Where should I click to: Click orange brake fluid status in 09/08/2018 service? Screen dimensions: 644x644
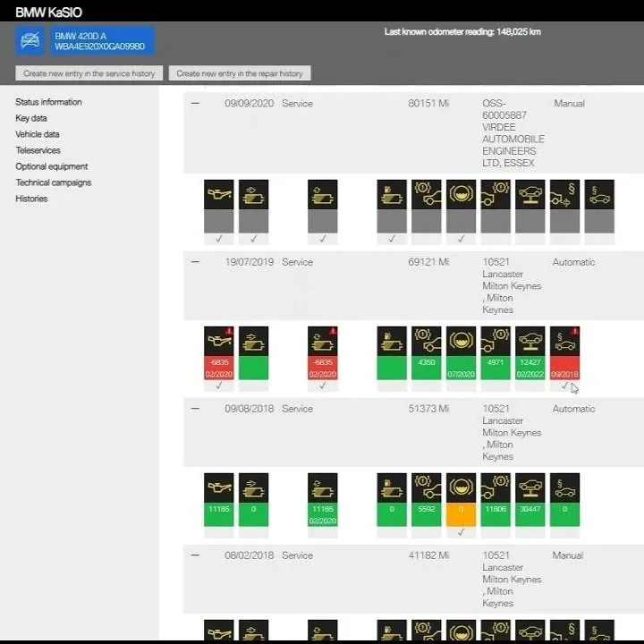coord(461,514)
